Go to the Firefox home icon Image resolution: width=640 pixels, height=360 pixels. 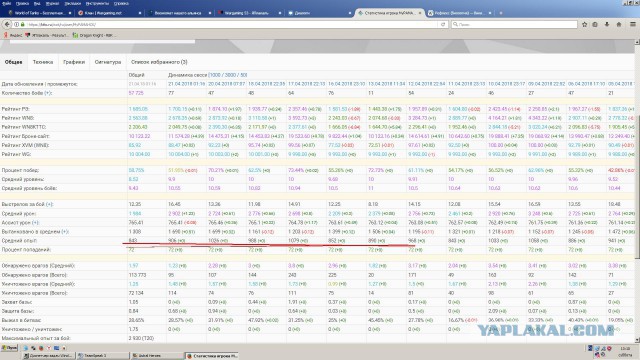(x=619, y=24)
